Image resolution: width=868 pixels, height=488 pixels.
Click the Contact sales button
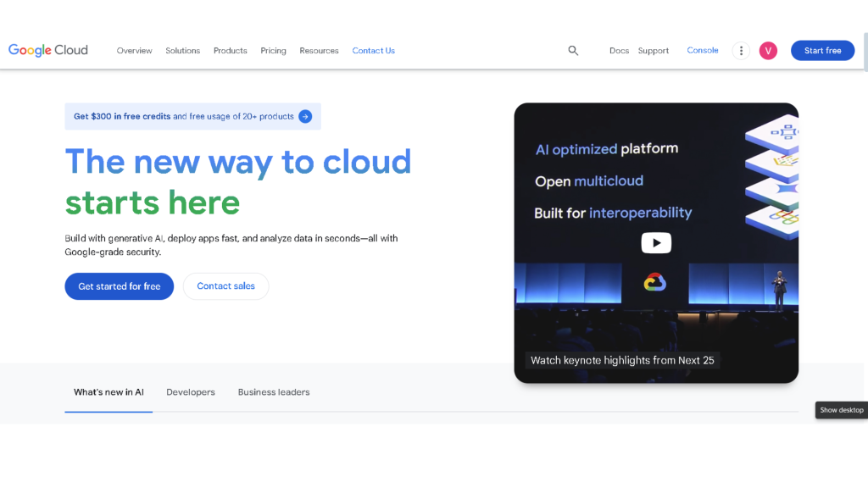pyautogui.click(x=225, y=286)
